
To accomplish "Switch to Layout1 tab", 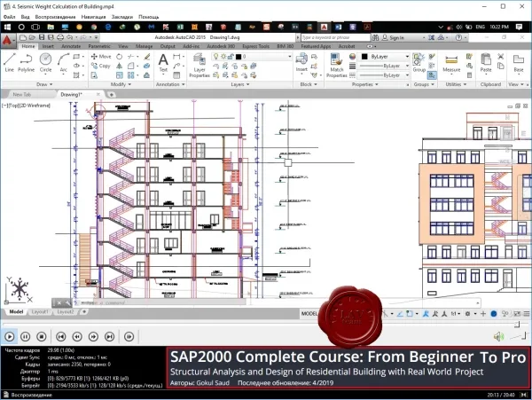I will point(40,312).
